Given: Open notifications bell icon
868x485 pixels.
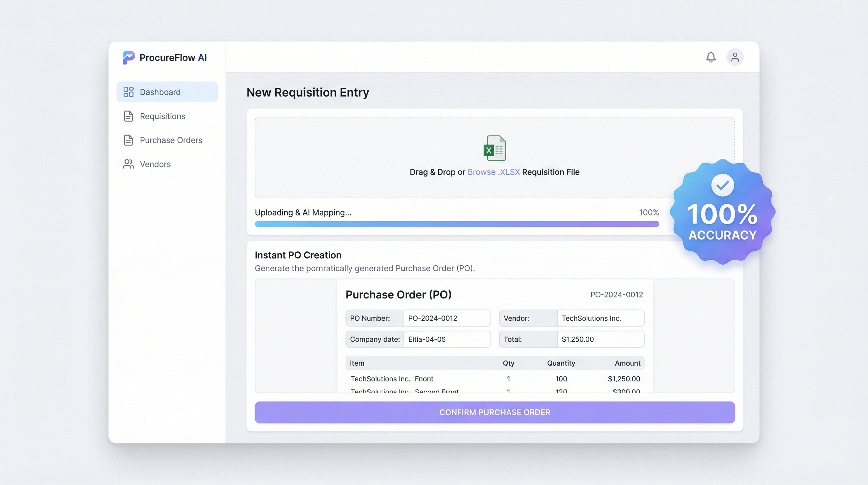Looking at the screenshot, I should 711,57.
